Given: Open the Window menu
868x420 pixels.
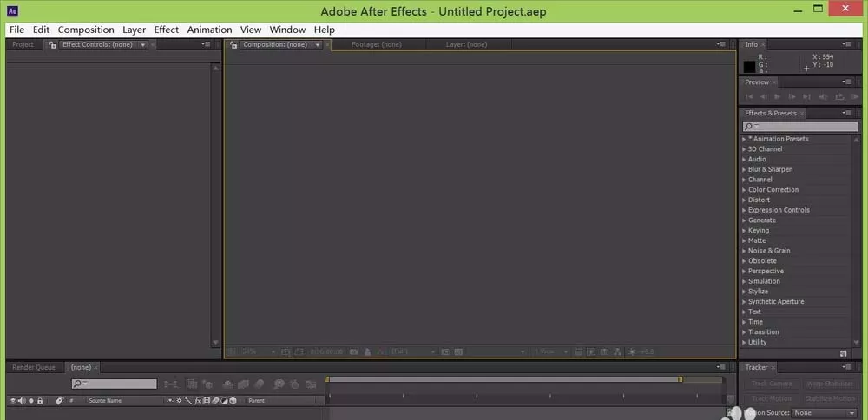Looking at the screenshot, I should [x=287, y=30].
